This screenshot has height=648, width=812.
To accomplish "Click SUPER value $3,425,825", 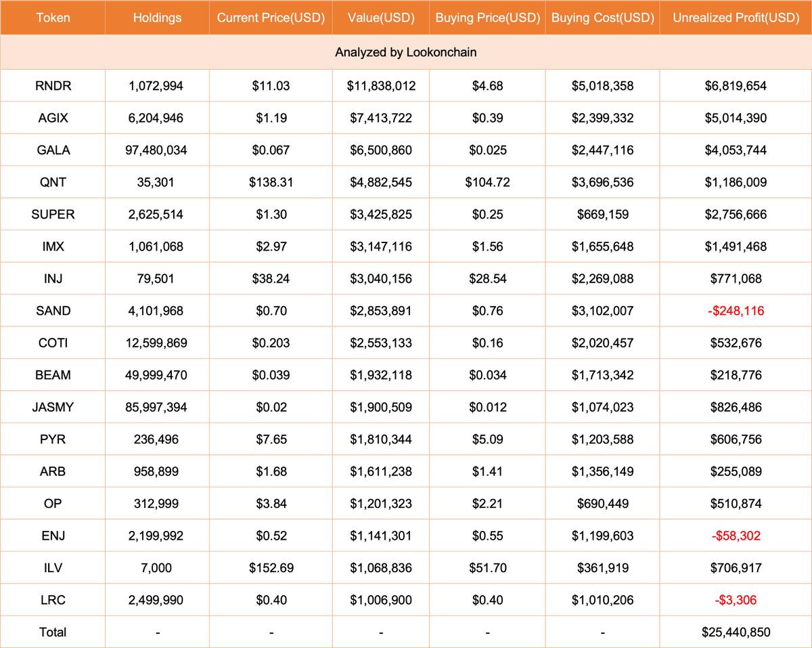I will click(381, 215).
